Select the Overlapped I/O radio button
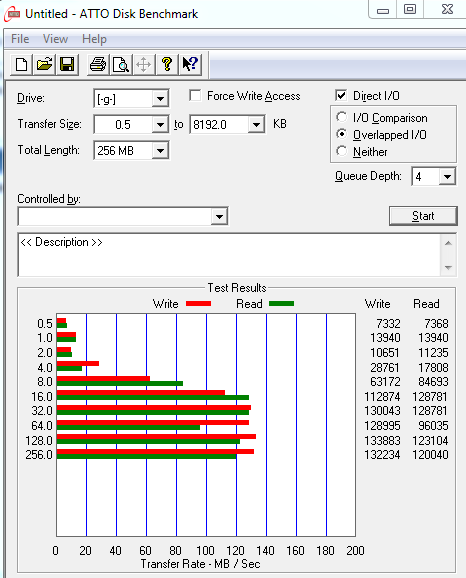This screenshot has height=578, width=466. click(342, 134)
